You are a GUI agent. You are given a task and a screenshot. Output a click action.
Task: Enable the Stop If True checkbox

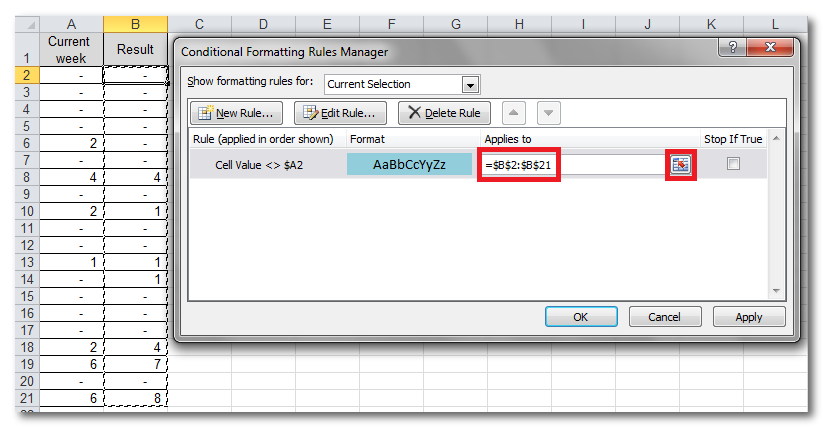(733, 164)
